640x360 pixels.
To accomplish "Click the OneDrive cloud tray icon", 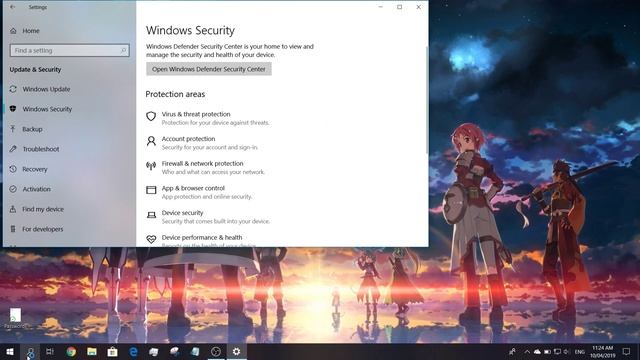I will pos(537,351).
